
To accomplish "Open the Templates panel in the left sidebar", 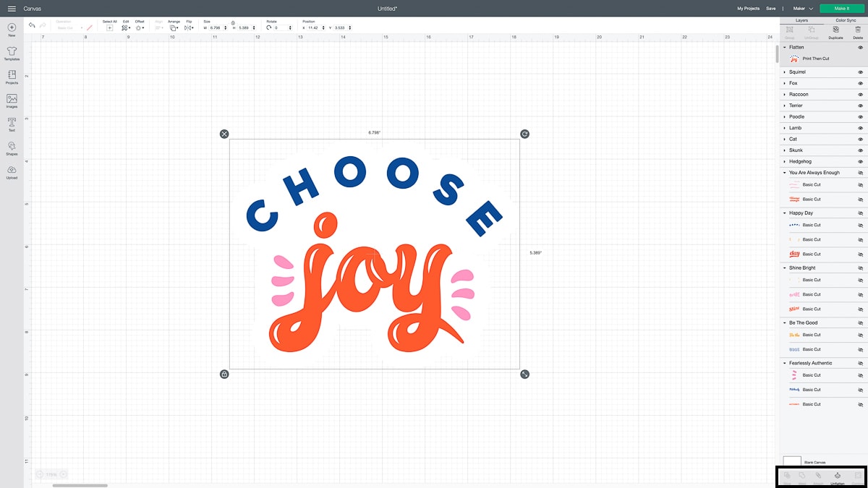I will point(12,53).
